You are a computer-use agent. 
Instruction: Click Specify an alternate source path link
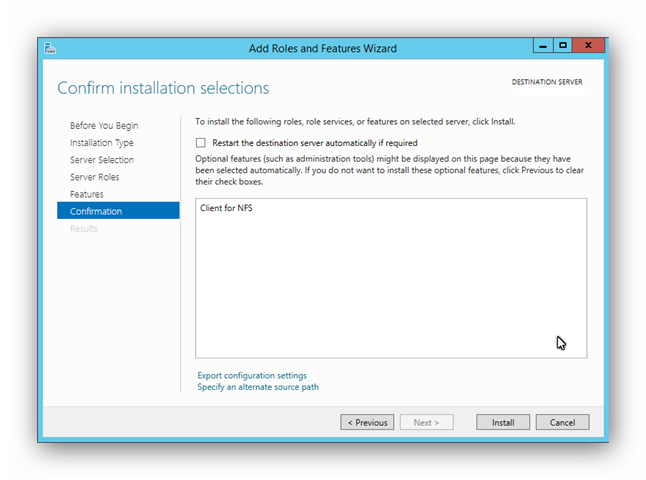(x=258, y=387)
